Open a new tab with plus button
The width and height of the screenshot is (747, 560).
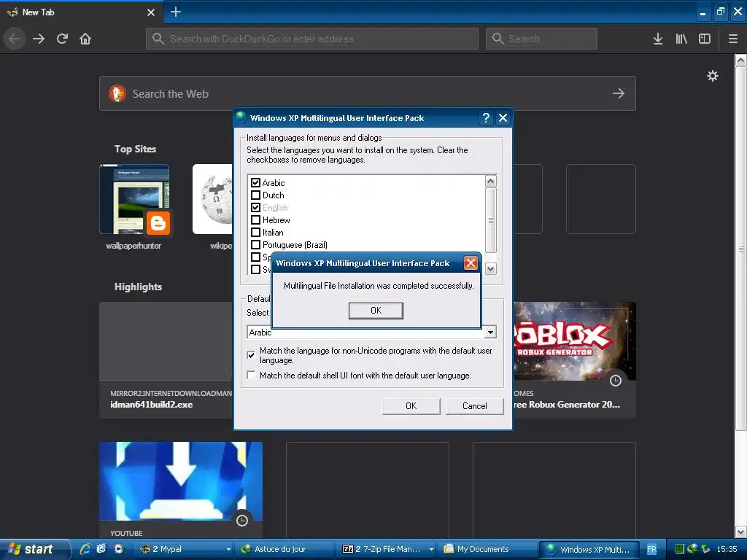click(175, 12)
